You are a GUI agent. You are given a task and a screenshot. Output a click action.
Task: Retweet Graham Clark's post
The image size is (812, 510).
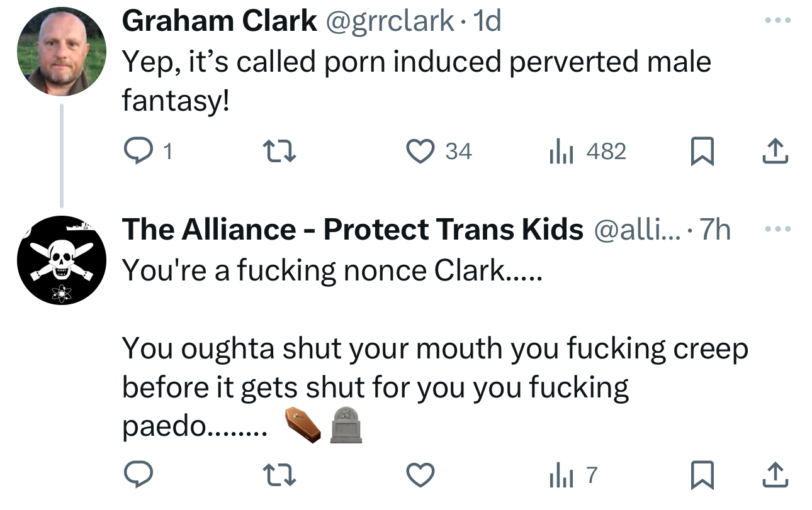point(278,152)
